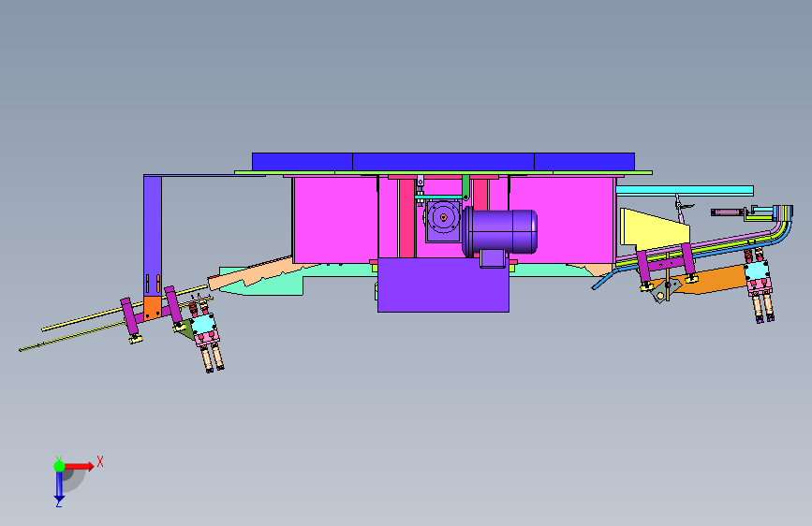This screenshot has width=812, height=526.
Task: Select the yellow wedge-shaped chute on the right
Action: point(654,227)
